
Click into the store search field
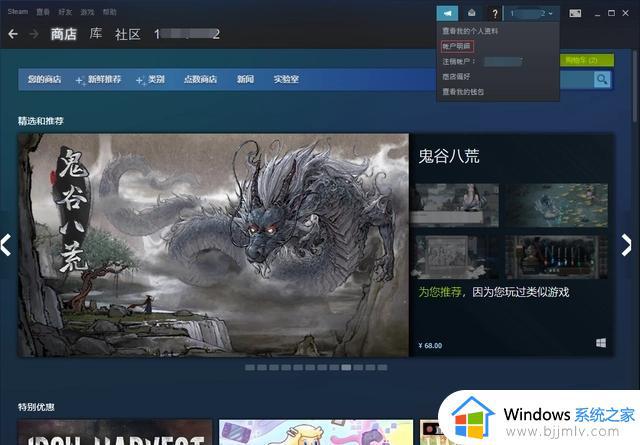tap(576, 79)
